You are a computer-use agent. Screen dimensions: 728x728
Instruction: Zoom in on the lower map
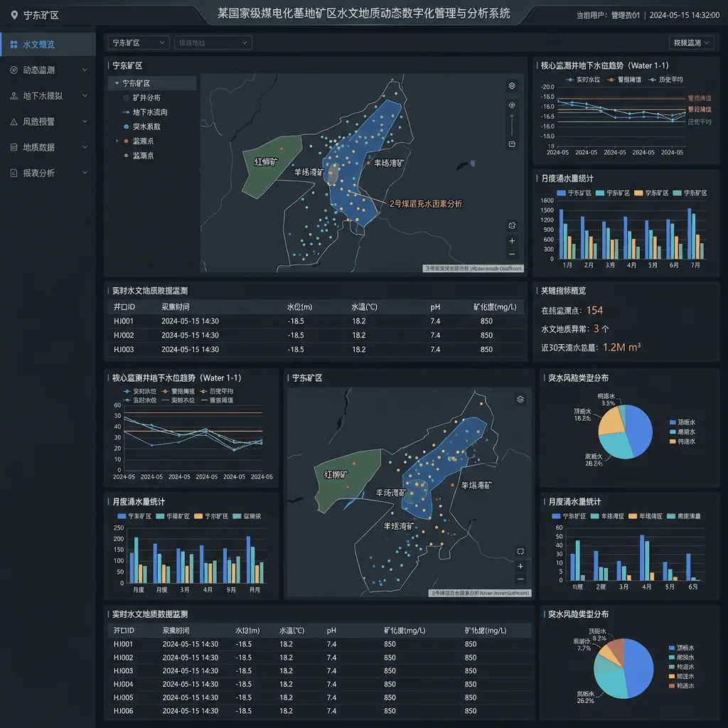point(520,566)
